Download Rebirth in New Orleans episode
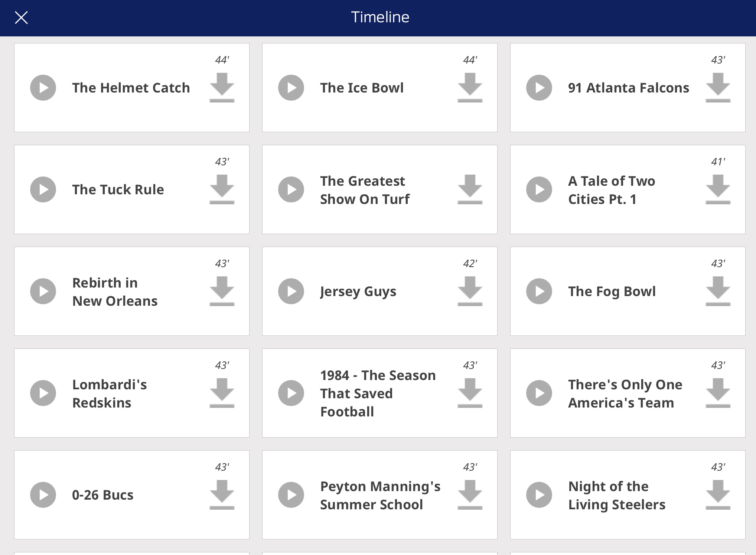The image size is (756, 555). coord(222,291)
